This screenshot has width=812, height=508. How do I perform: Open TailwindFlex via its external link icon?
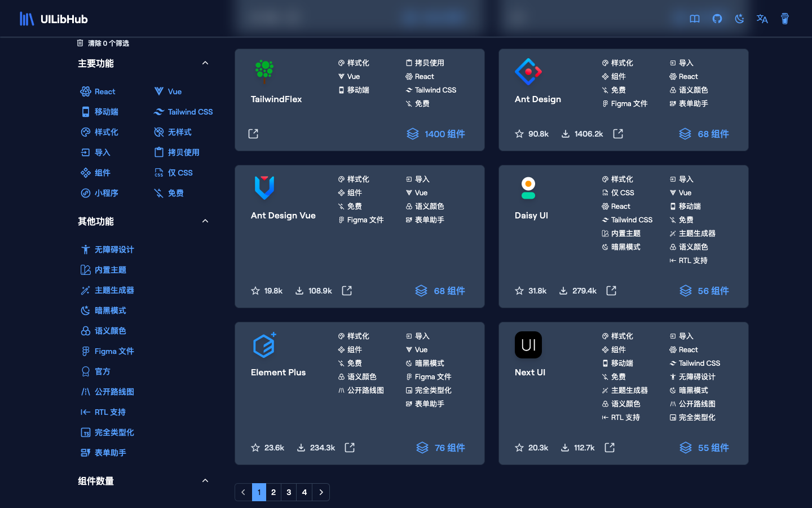coord(253,134)
